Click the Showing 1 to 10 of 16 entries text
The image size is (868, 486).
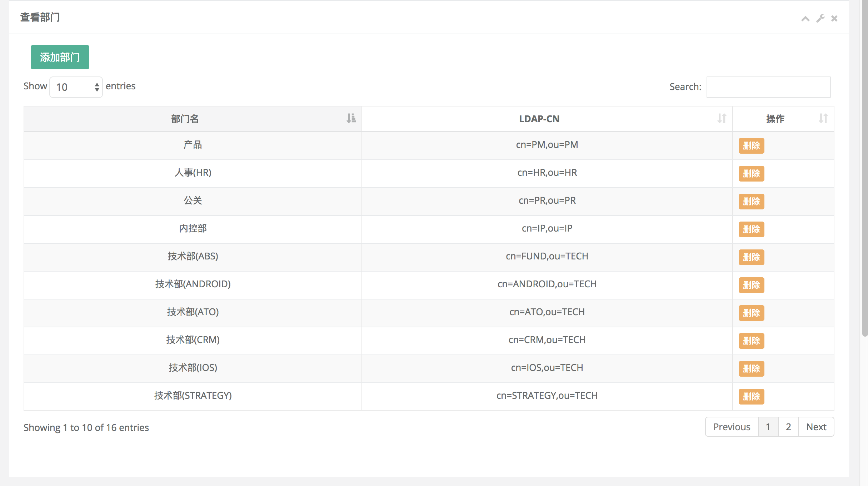coord(86,427)
